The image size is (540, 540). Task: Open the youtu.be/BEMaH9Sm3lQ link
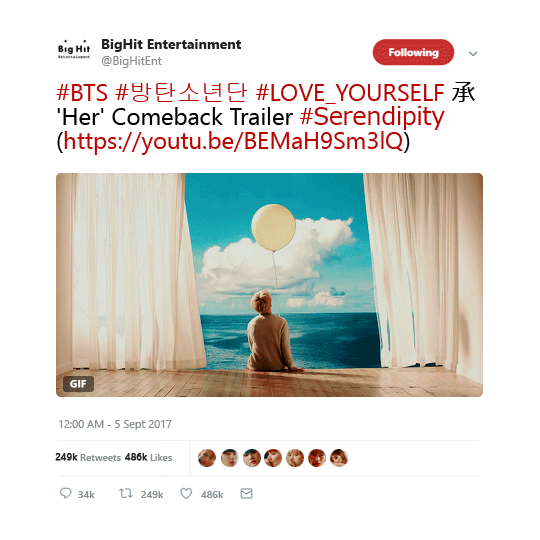[233, 141]
